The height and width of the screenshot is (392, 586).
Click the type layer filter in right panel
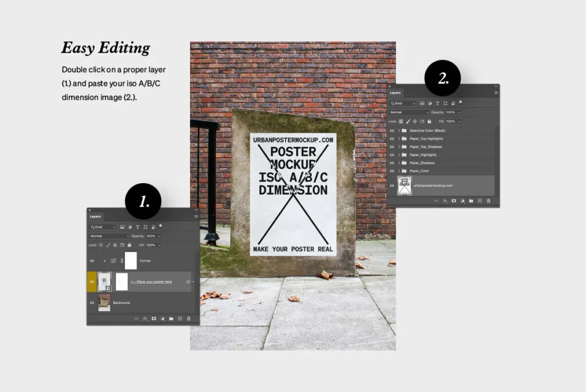437,103
